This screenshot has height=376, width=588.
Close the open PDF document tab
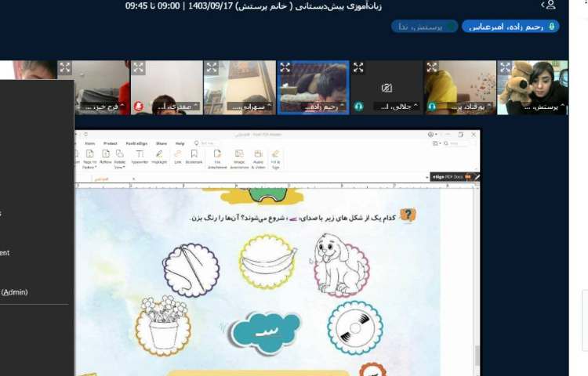(x=133, y=179)
